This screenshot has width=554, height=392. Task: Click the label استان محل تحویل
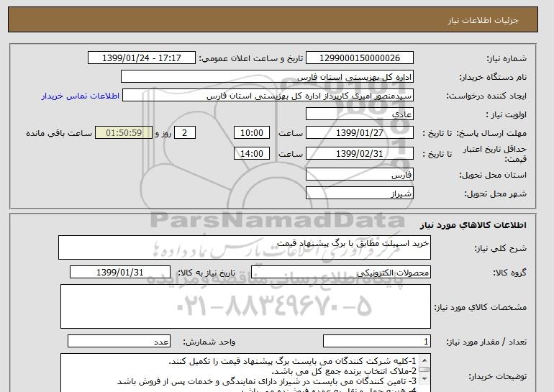(x=493, y=175)
